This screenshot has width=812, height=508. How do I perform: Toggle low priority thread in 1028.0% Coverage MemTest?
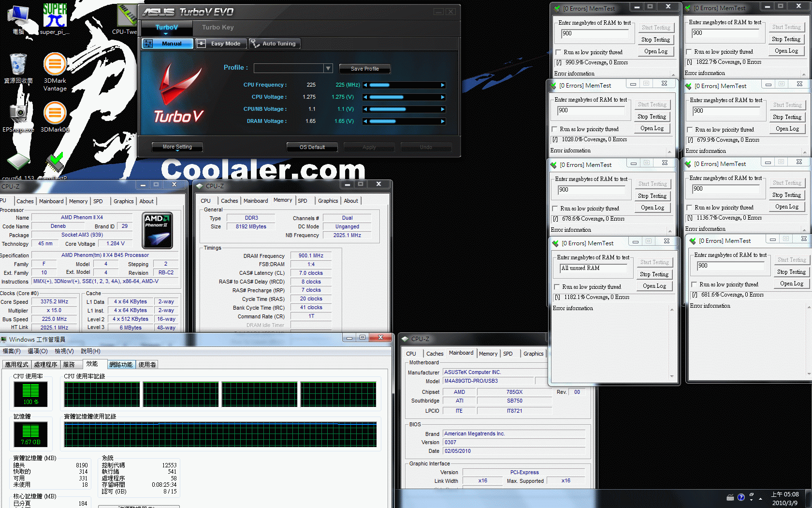(x=554, y=129)
